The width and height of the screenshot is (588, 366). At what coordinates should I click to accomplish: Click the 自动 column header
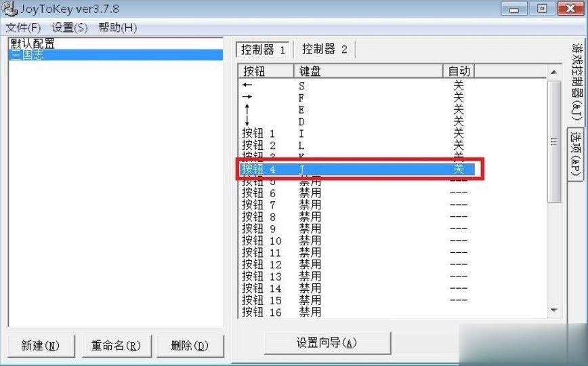coord(459,71)
